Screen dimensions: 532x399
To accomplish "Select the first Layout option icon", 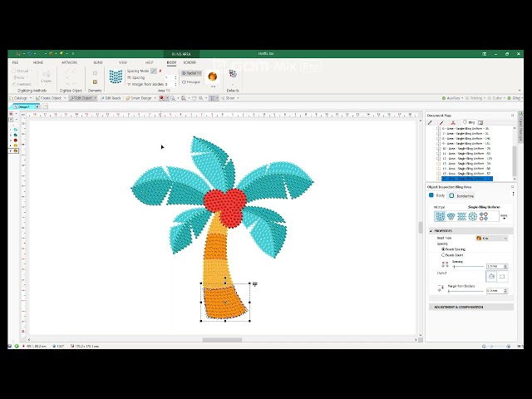I will coord(491,277).
